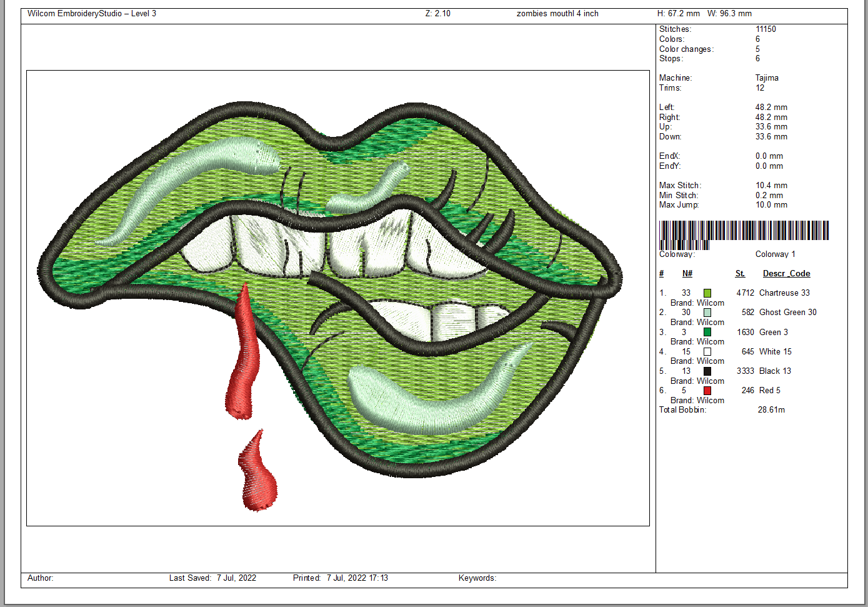Click the Stitches count value 11150
Image resolution: width=868 pixels, height=607 pixels.
[x=766, y=29]
